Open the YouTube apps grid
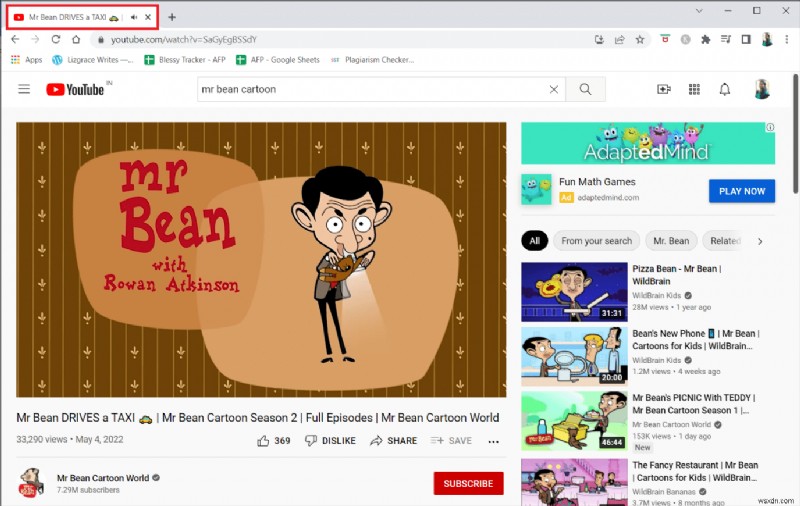The image size is (800, 506). (x=694, y=89)
